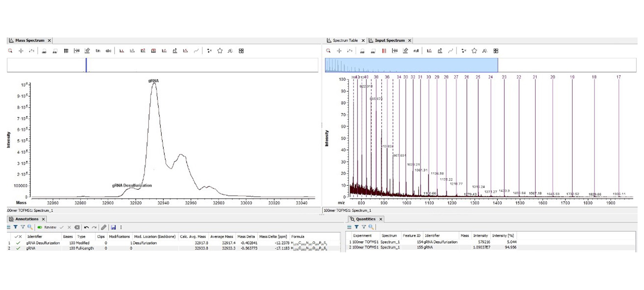Click the zoom magnifier in Mass Spectrum toolbar

[10, 51]
